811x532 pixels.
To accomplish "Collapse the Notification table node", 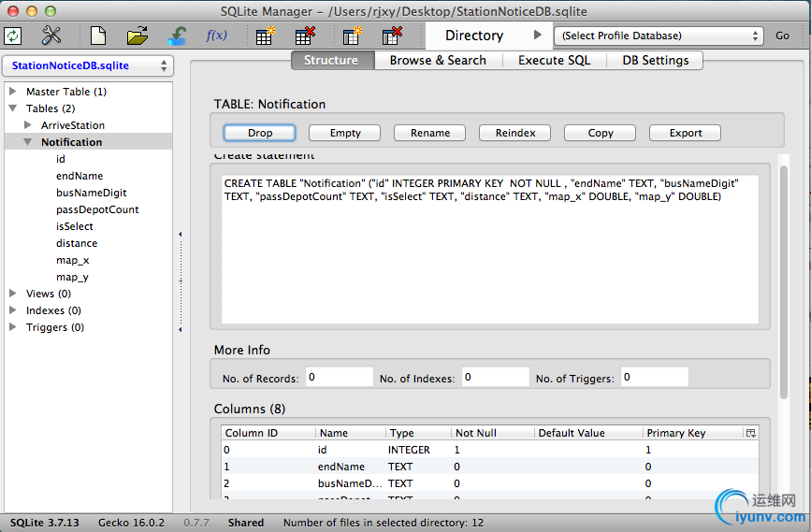I will [28, 142].
